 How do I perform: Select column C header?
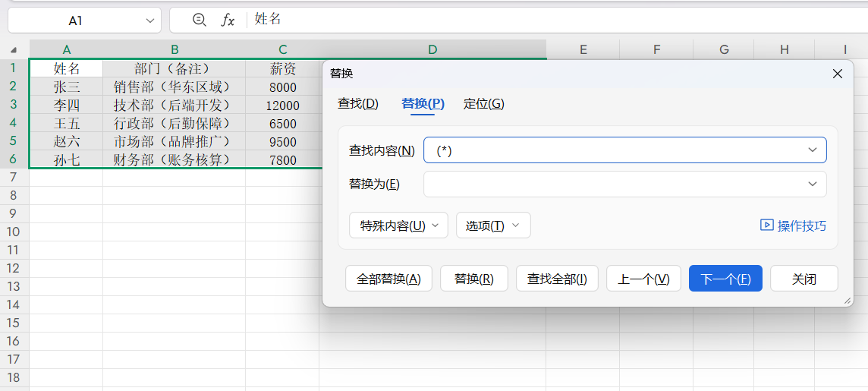pyautogui.click(x=282, y=49)
